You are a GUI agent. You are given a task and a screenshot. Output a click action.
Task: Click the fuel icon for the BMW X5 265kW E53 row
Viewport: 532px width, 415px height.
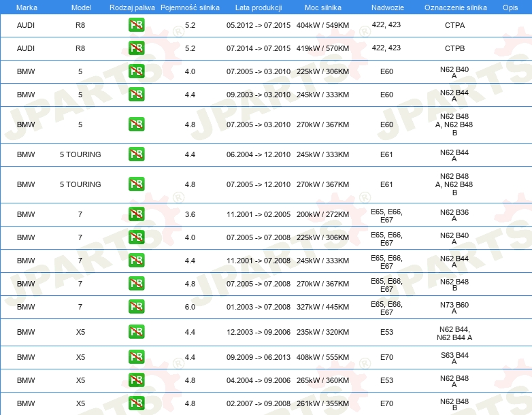click(136, 380)
